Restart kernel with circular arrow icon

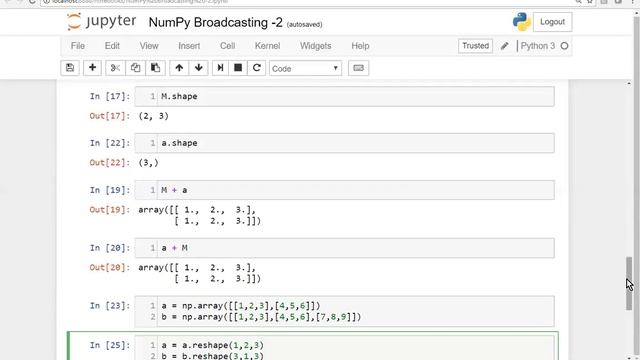coord(257,68)
